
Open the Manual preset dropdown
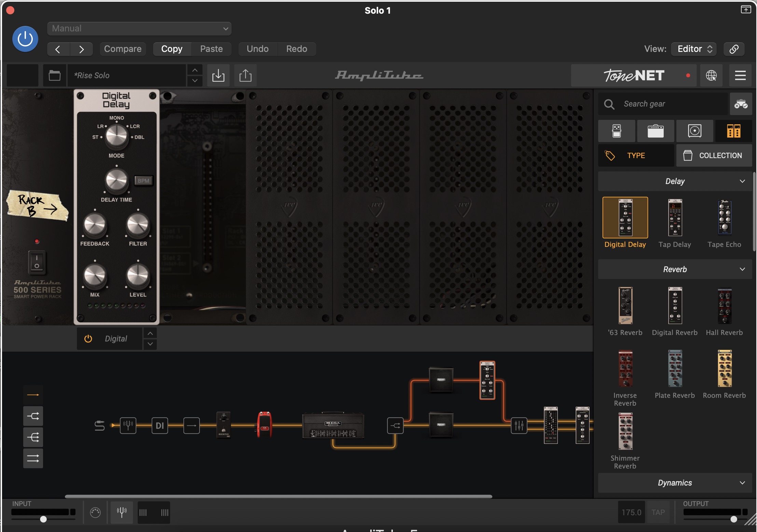[x=139, y=29]
